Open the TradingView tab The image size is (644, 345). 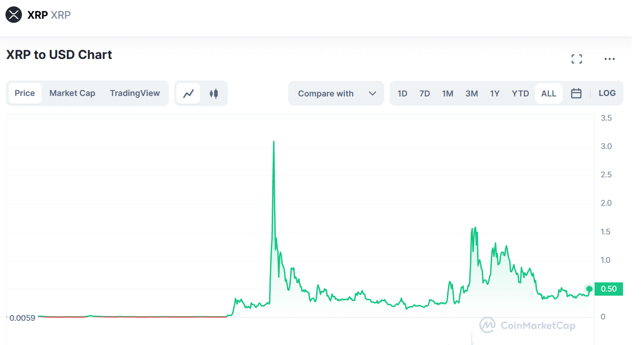click(x=135, y=93)
